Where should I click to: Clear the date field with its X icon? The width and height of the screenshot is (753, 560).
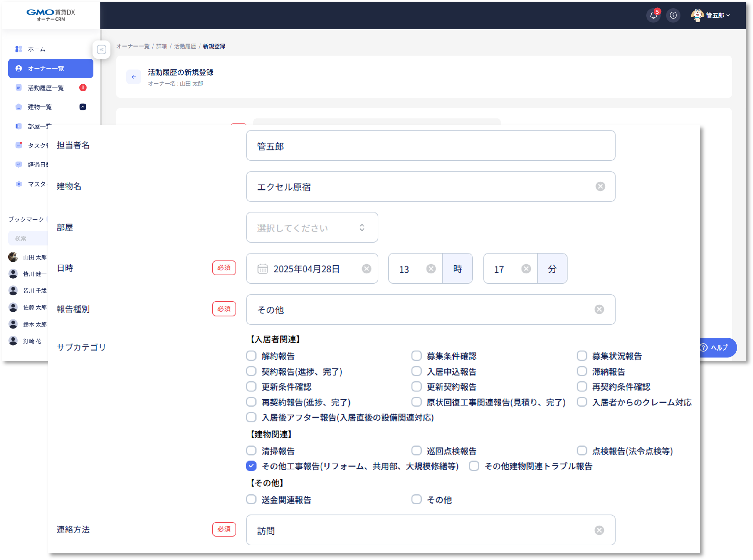367,269
